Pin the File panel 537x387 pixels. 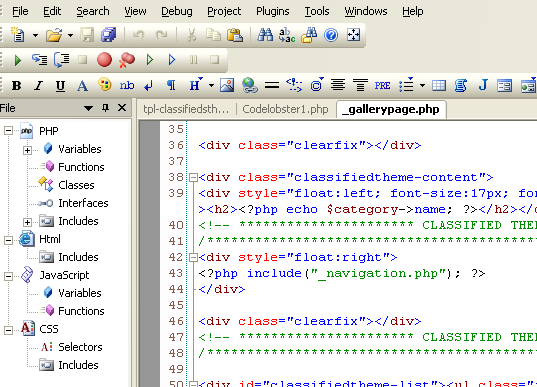coord(105,108)
